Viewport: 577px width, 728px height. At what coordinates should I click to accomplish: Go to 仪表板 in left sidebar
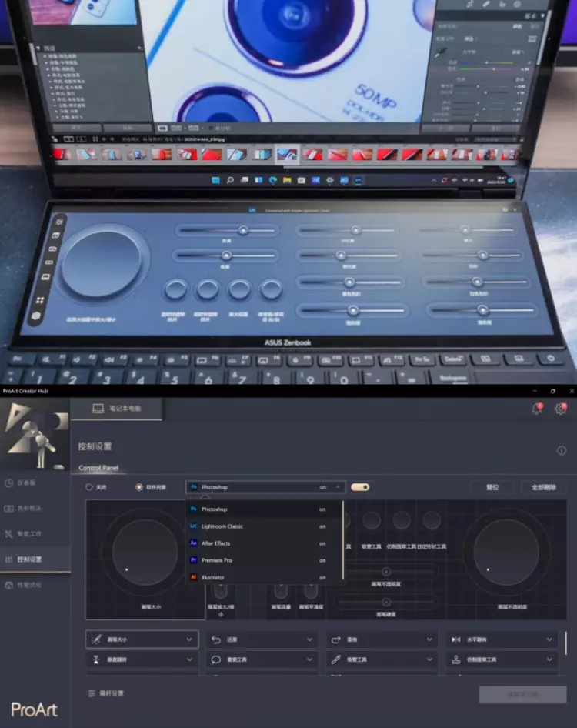click(35, 483)
